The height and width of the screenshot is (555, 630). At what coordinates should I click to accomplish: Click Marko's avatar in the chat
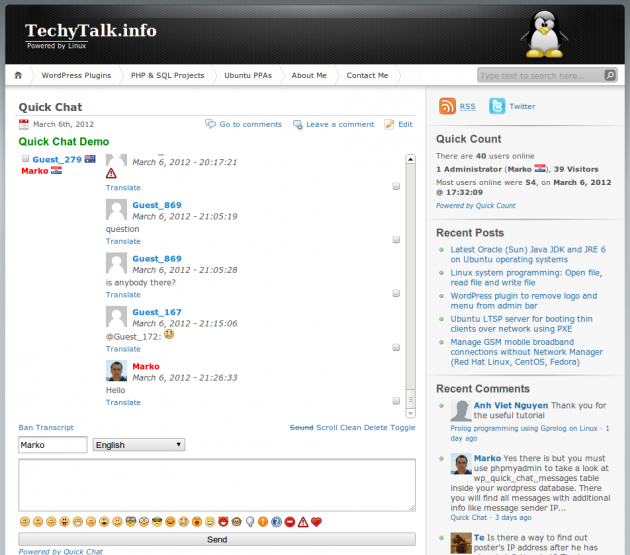pos(116,371)
